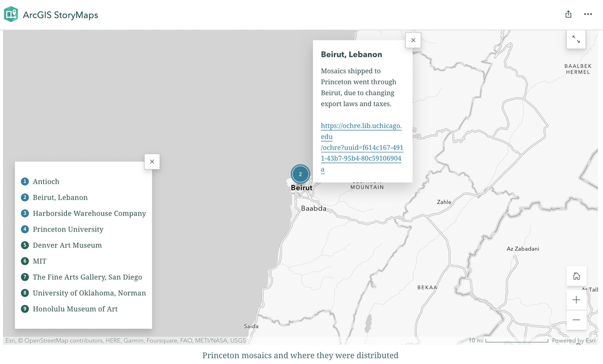Click the 'Az Zabadani' map label
Screen dimensions: 603x364
pos(523,249)
